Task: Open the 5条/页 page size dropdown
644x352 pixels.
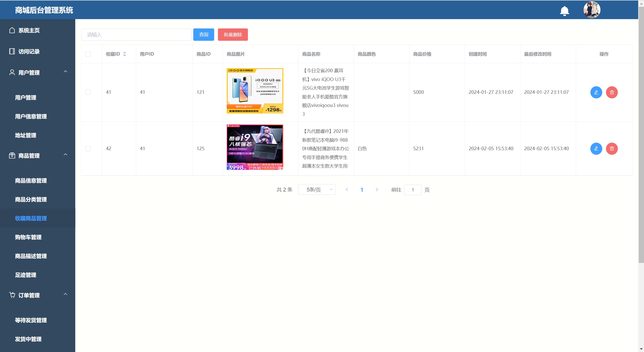Action: click(317, 190)
